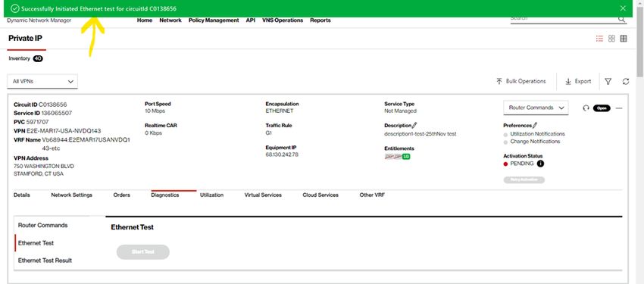Open the Utilization tab
Image resolution: width=644 pixels, height=284 pixels.
click(211, 195)
